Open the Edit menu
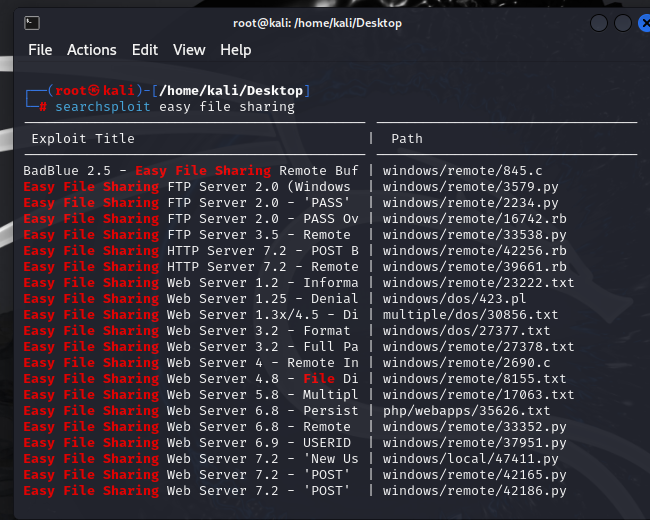The height and width of the screenshot is (520, 650). tap(145, 50)
